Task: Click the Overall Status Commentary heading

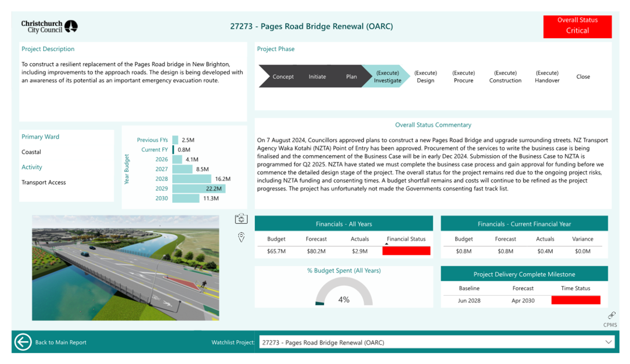Action: point(433,125)
